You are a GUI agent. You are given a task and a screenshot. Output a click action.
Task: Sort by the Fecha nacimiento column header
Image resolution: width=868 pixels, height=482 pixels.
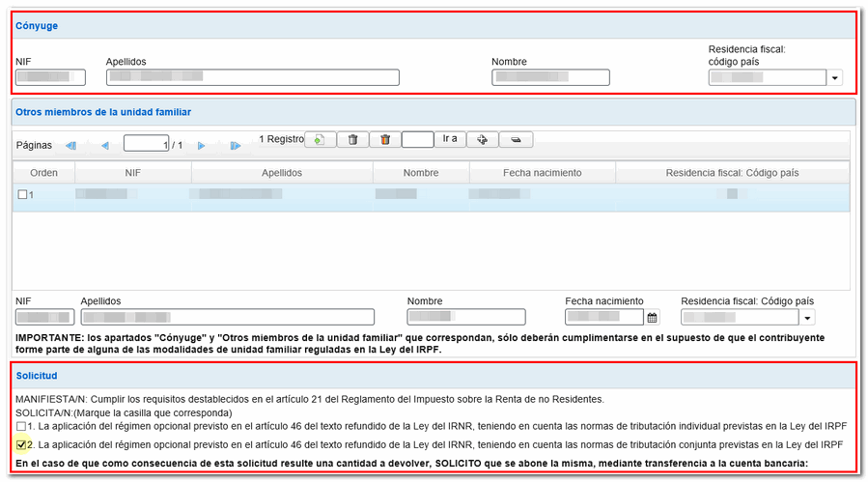[542, 173]
